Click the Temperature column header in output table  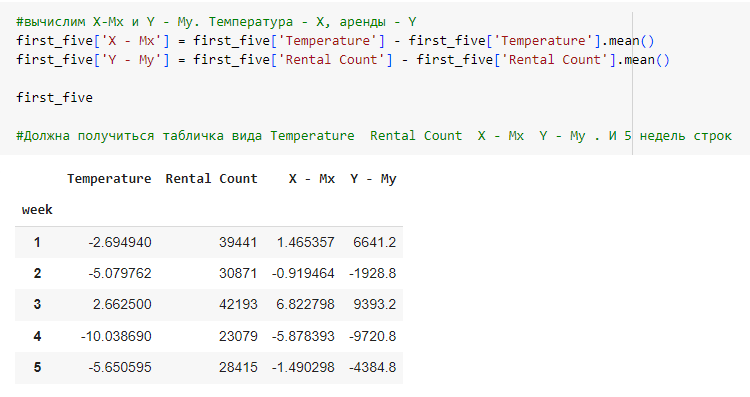pos(109,178)
